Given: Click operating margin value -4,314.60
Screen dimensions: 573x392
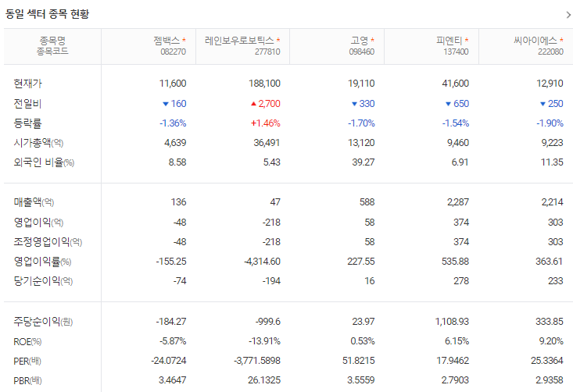Looking at the screenshot, I should coord(263,262).
